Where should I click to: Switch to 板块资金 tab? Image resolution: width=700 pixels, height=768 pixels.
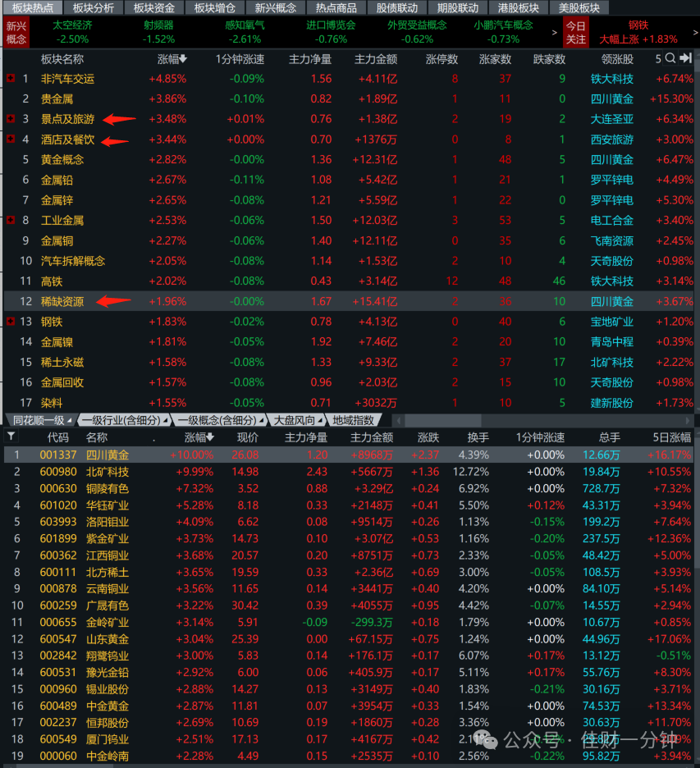[154, 8]
